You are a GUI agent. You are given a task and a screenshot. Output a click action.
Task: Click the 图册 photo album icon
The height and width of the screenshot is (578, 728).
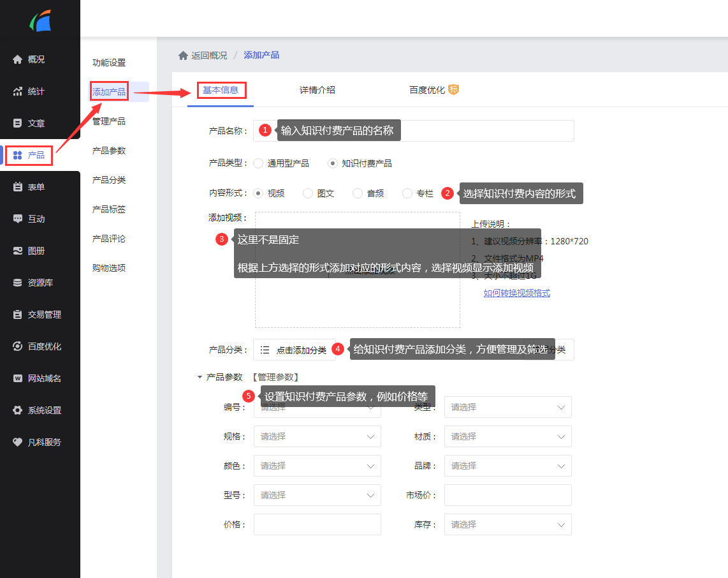coord(18,251)
